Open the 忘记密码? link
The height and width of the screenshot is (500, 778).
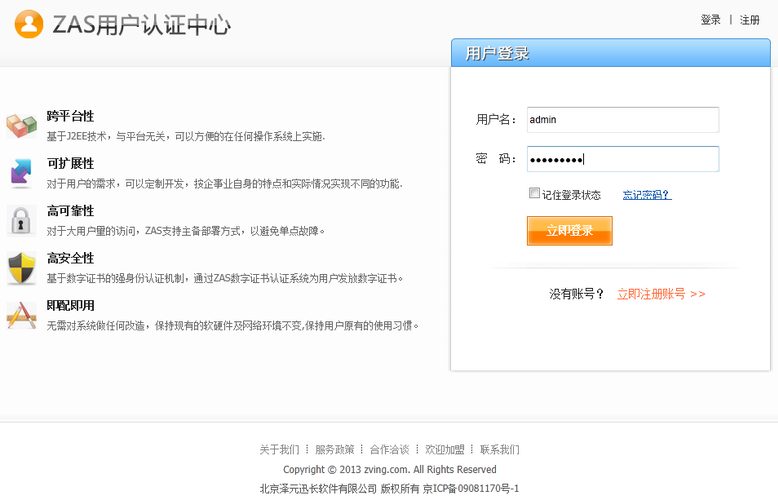[647, 194]
